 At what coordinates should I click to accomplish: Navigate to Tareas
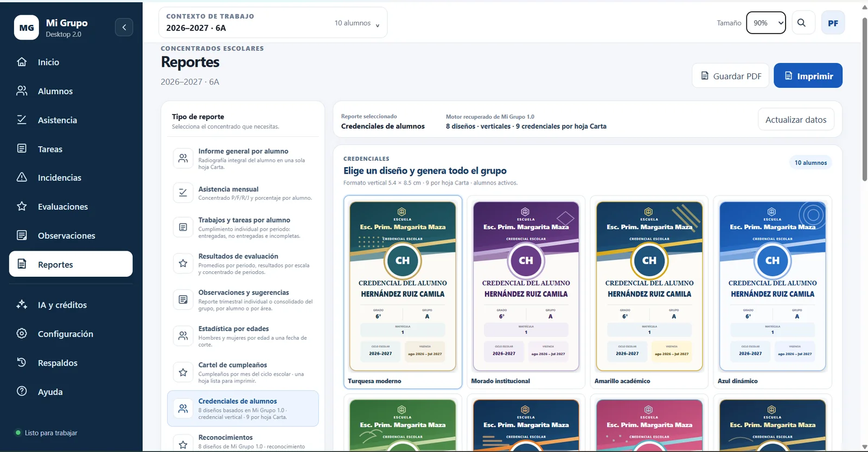click(71, 149)
